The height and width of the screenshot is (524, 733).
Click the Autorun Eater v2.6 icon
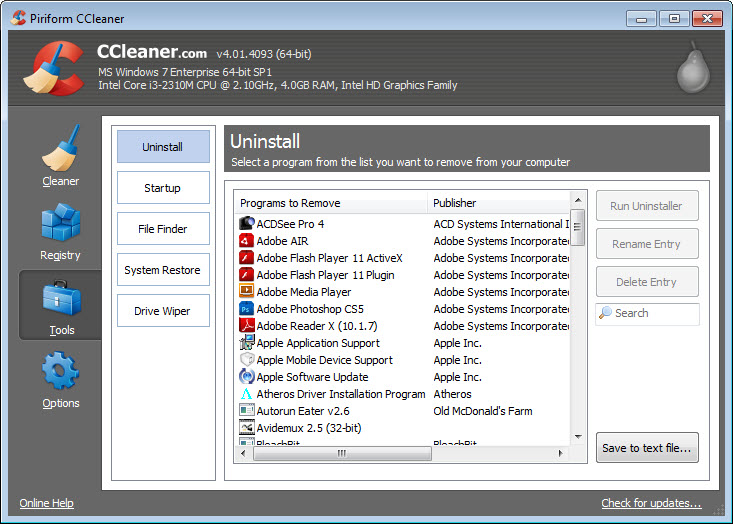246,411
